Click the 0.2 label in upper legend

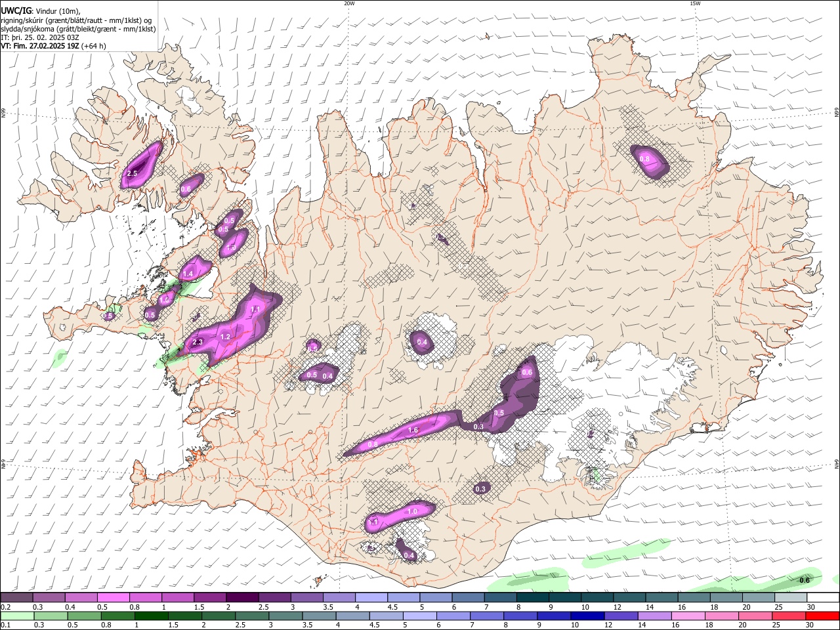point(5,607)
